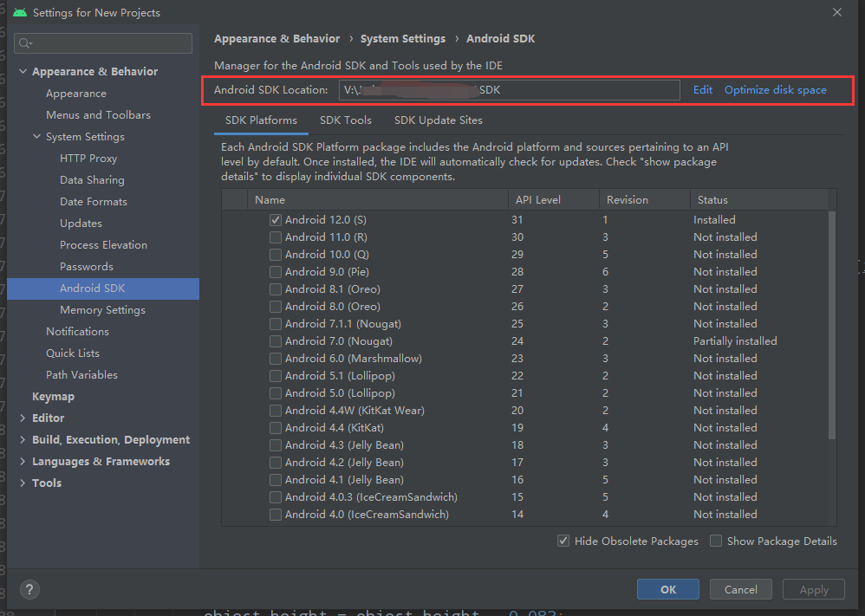Select the Android 4.4 (KitKat) row name

tap(334, 428)
